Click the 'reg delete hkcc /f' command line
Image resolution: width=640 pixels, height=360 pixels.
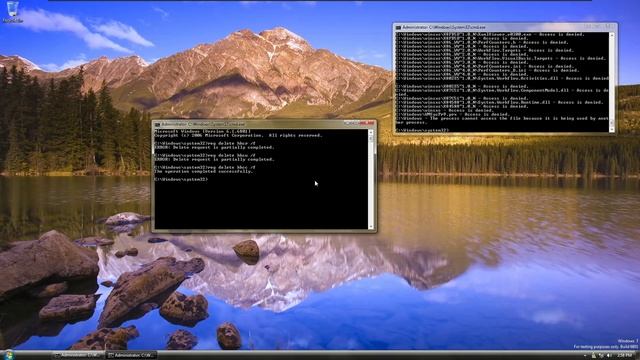point(205,167)
